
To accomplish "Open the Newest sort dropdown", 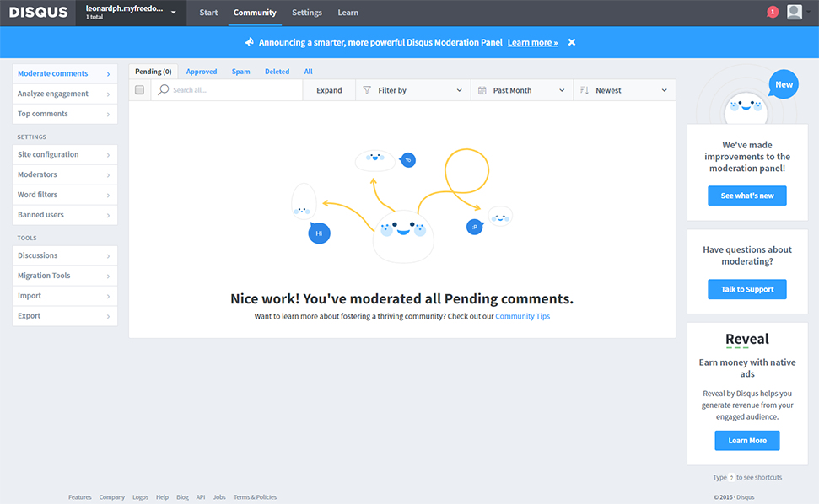I will click(x=624, y=90).
